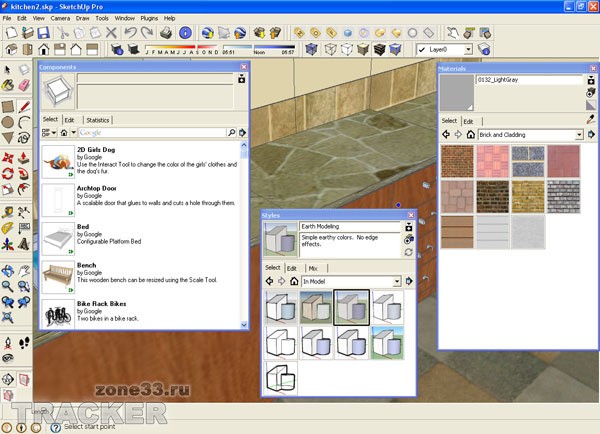Go to Styles In Model home
The width and height of the screenshot is (600, 434).
[x=294, y=281]
